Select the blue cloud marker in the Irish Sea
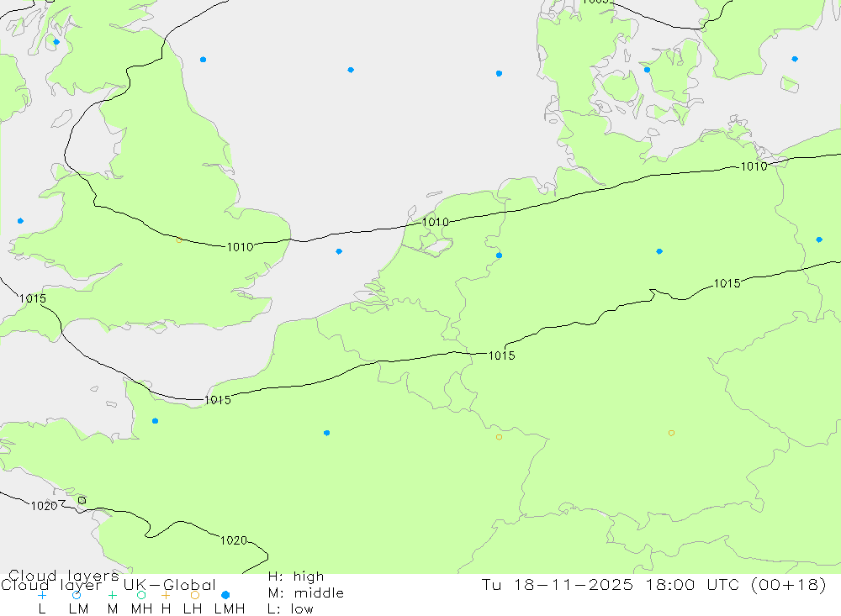The height and width of the screenshot is (616, 841). click(x=20, y=221)
